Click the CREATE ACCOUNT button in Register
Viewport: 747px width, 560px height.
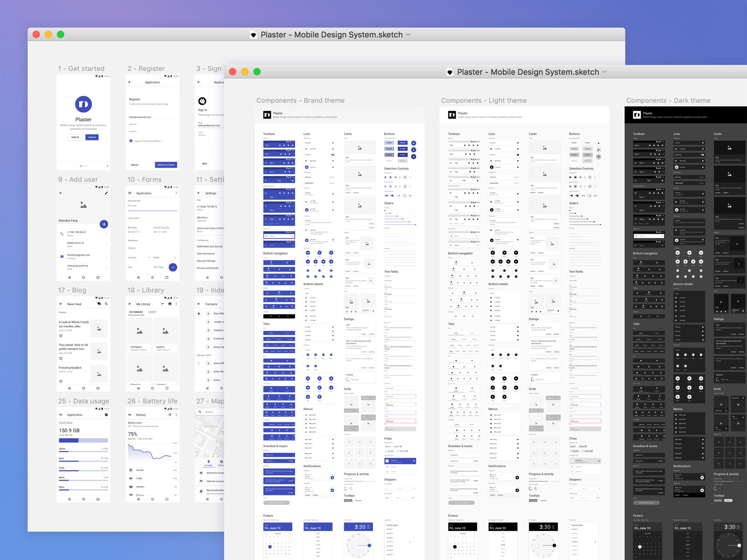click(166, 165)
